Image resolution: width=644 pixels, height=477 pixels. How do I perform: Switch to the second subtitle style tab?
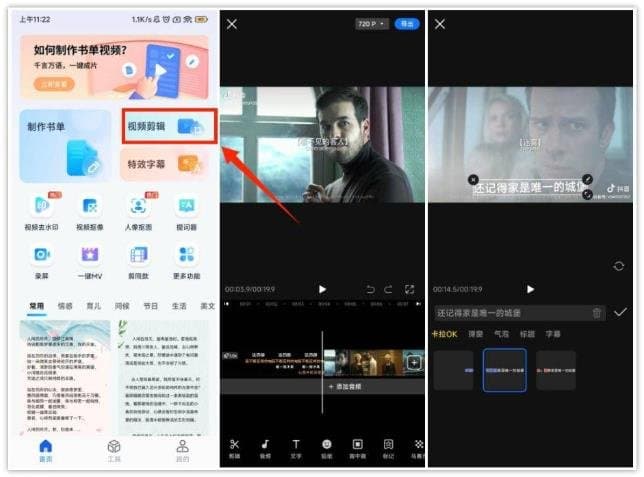[x=476, y=334]
